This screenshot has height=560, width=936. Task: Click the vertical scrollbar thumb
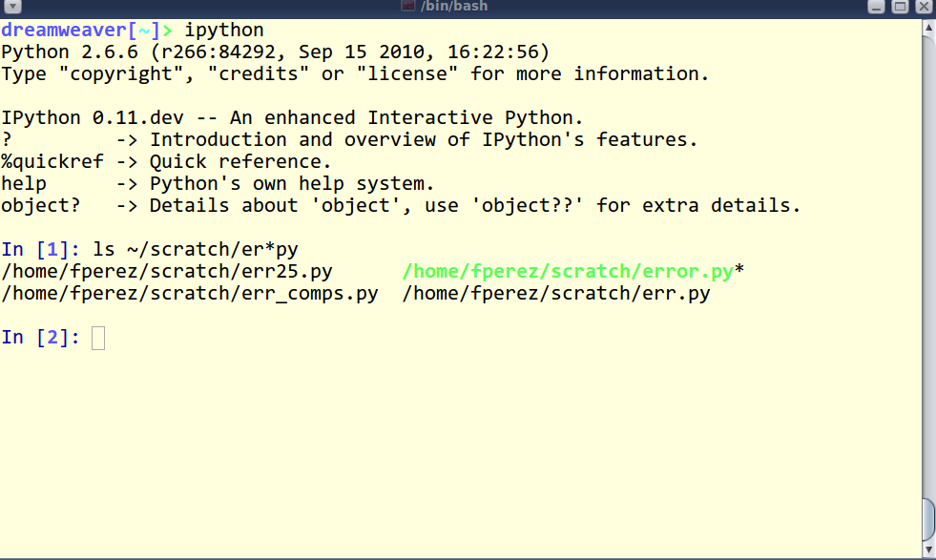click(928, 518)
